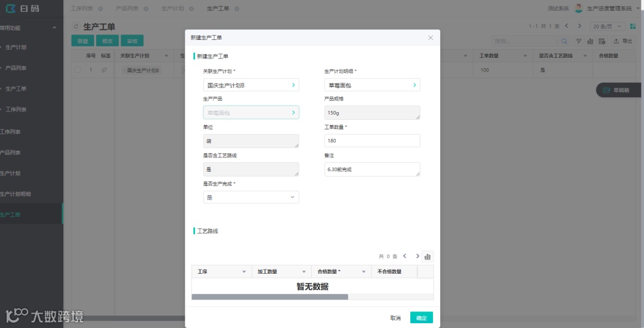The image size is (644, 328).
Task: Open the bar chart icon in main toolbar
Action: click(x=590, y=41)
